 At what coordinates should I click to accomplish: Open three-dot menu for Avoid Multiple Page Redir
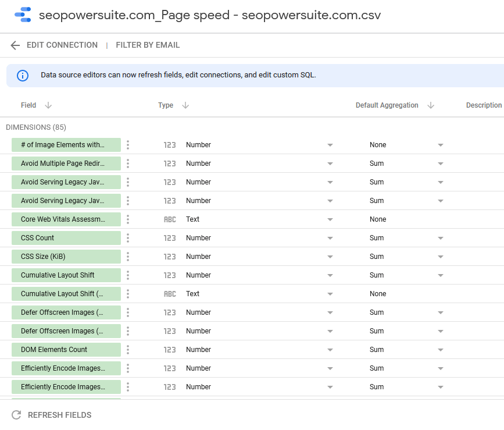point(128,164)
